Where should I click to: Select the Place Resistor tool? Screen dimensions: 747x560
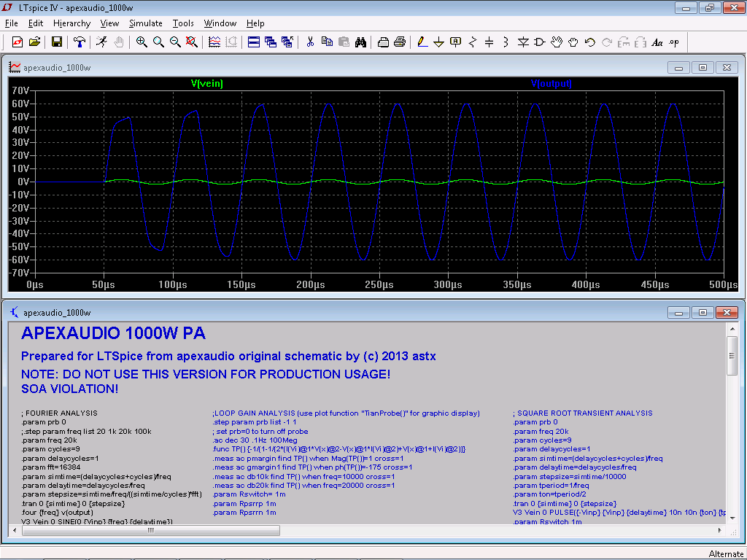(473, 42)
